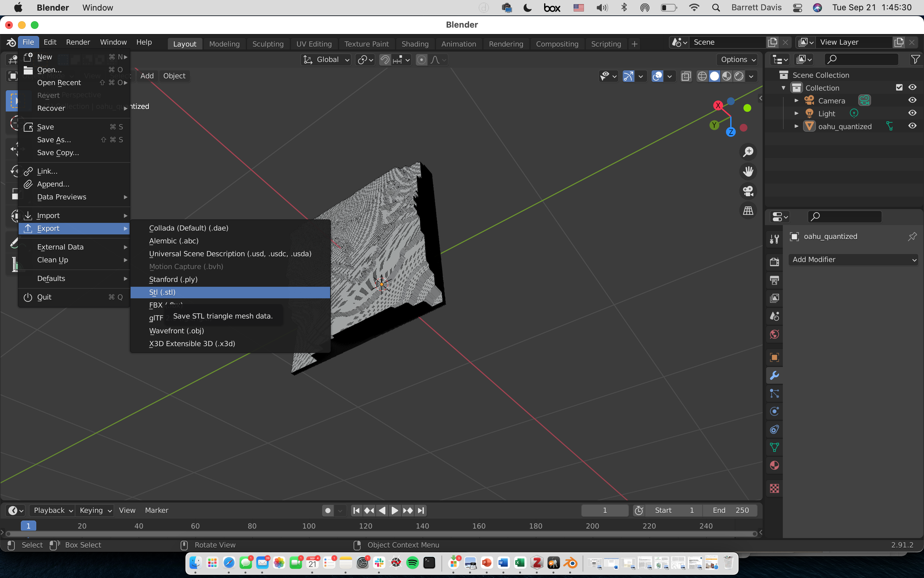Open Tool properties tab icon

774,239
